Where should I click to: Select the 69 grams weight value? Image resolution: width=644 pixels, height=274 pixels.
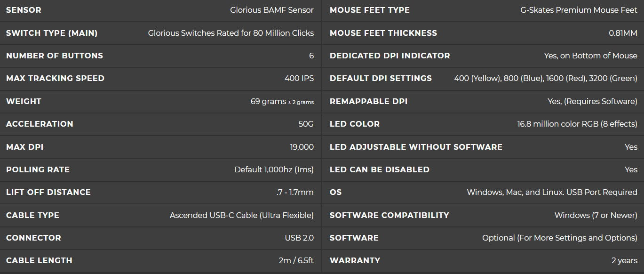click(x=282, y=101)
